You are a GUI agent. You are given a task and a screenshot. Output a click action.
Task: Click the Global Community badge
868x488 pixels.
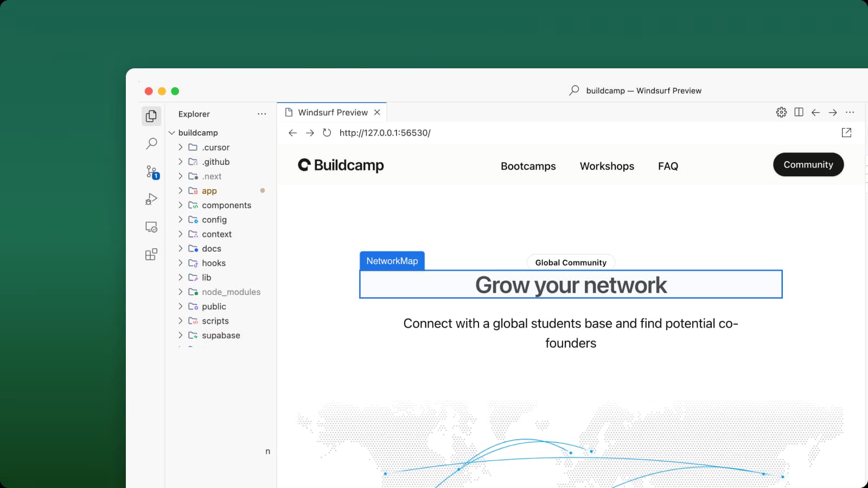tap(571, 262)
